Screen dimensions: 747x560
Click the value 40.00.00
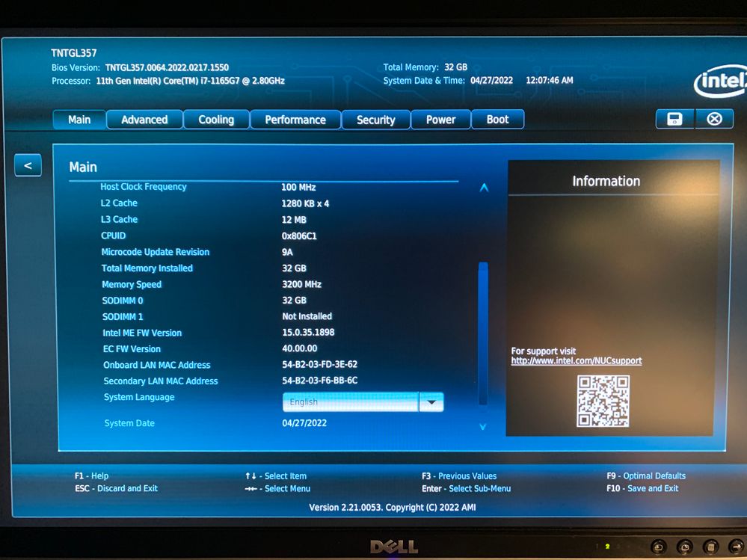[300, 348]
